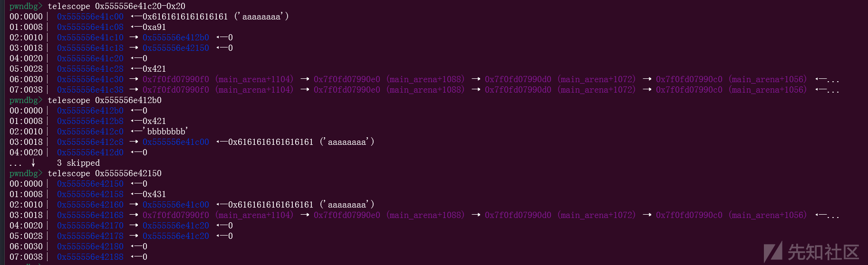868x265 pixels.
Task: Click the telescope 0x555556e42150 command line
Action: (x=105, y=173)
